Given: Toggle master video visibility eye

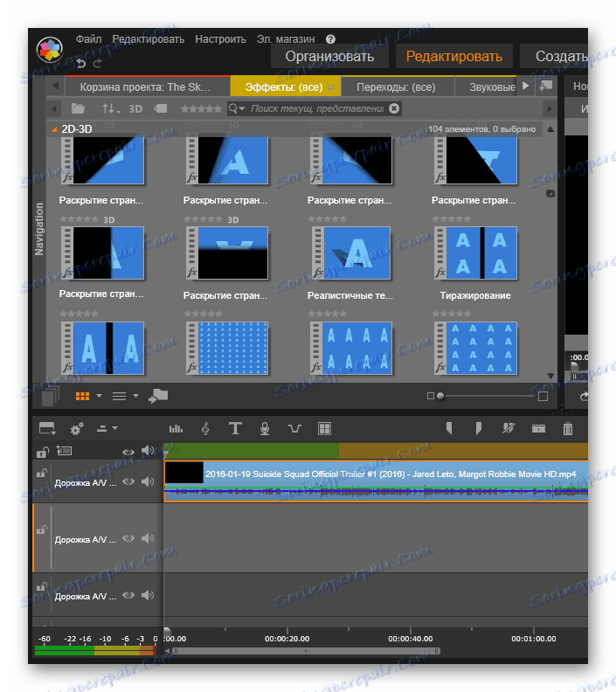Looking at the screenshot, I should click(x=128, y=452).
